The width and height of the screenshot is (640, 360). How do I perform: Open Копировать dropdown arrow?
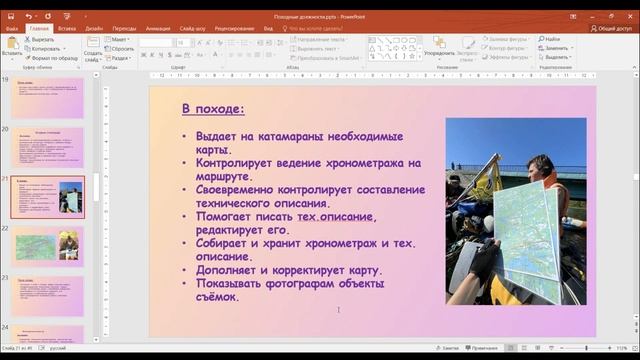coord(64,49)
